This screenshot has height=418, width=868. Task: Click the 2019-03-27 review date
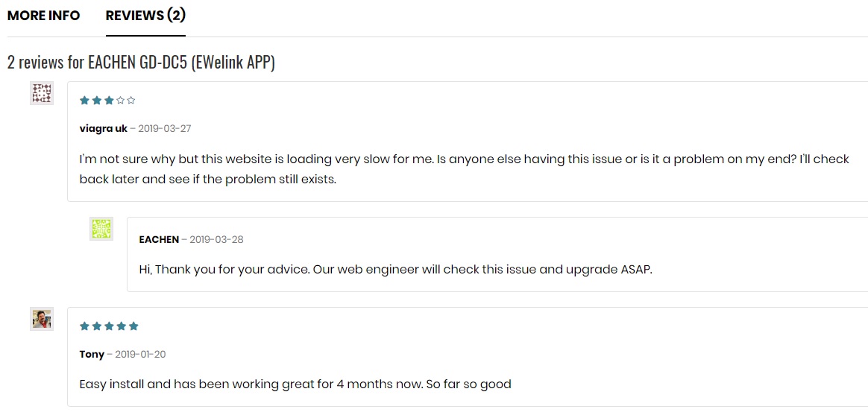tap(165, 128)
